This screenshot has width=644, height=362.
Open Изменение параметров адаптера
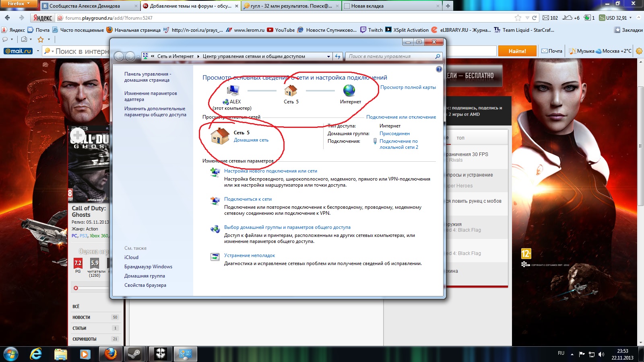[151, 96]
